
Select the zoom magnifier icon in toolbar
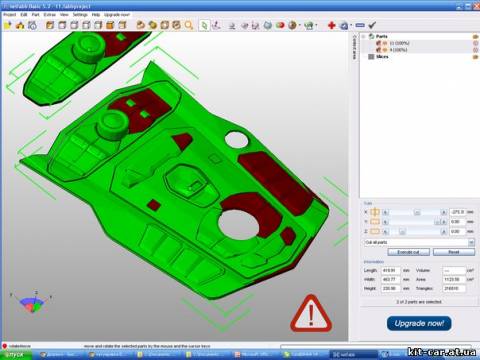pos(189,25)
